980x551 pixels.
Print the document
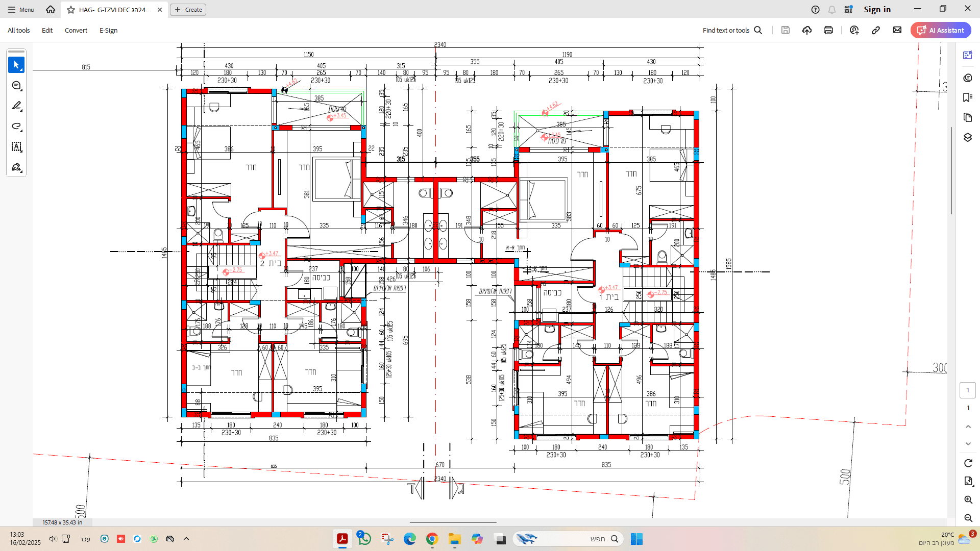828,30
